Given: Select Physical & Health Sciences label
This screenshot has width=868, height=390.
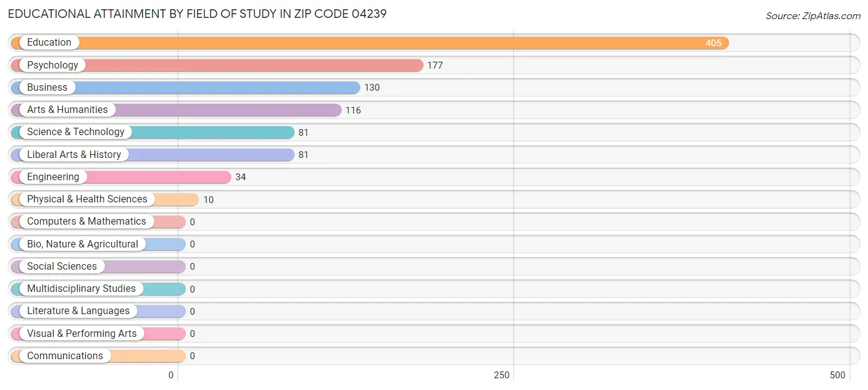Looking at the screenshot, I should point(87,199).
